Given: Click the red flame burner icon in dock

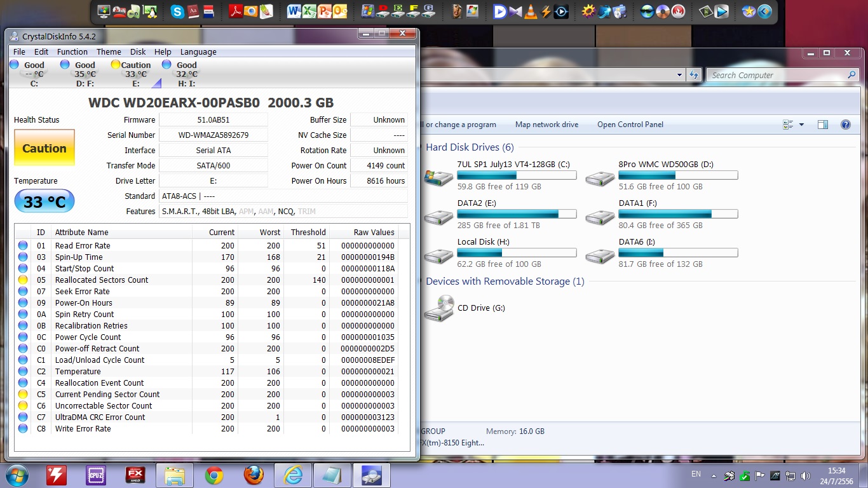Looking at the screenshot, I should (678, 11).
